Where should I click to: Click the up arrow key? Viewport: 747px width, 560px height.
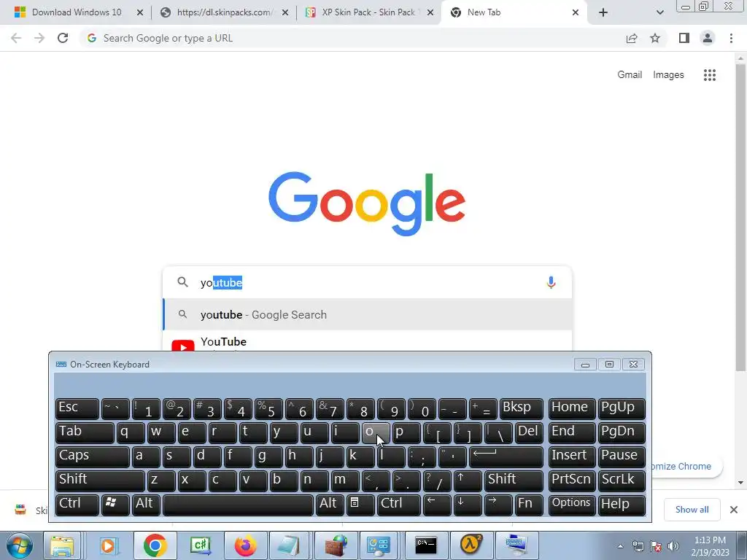pos(468,480)
